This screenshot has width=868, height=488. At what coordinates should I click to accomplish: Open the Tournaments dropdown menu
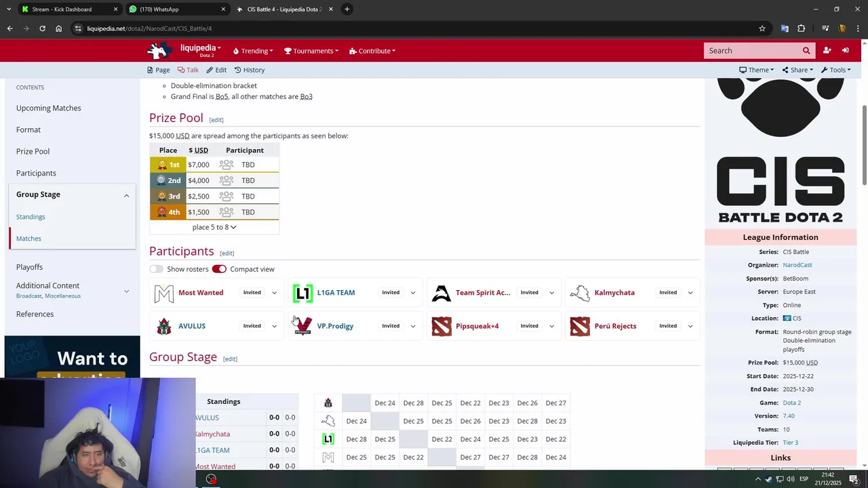pos(311,51)
